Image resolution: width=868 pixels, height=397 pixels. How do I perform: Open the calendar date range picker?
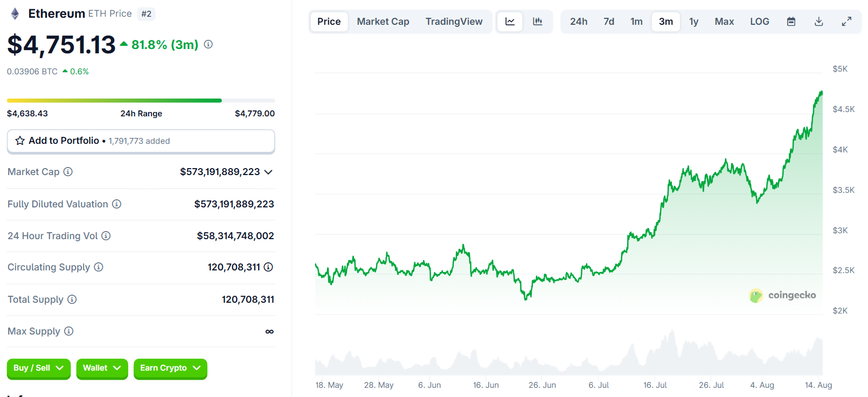(791, 22)
